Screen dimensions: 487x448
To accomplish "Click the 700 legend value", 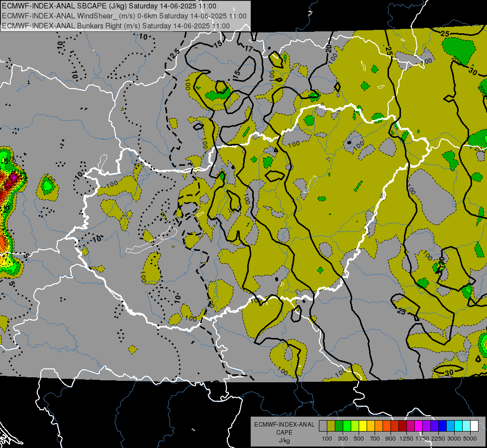I will point(375,439).
